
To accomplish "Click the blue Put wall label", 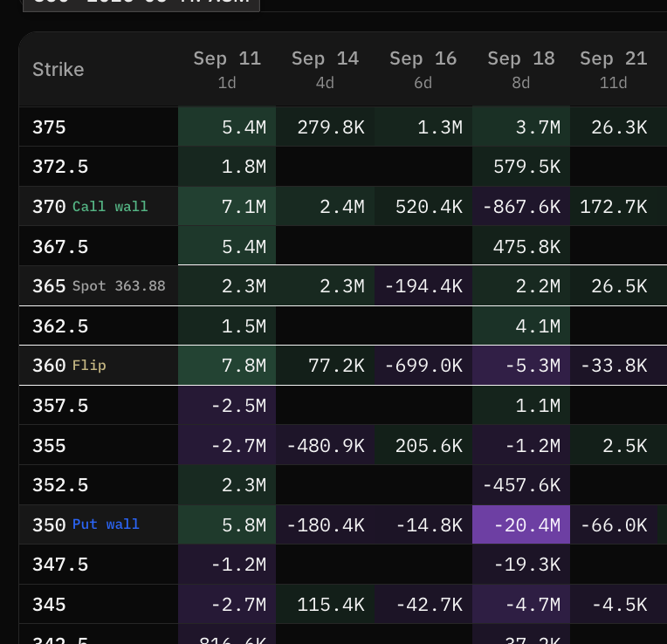I will coord(106,524).
